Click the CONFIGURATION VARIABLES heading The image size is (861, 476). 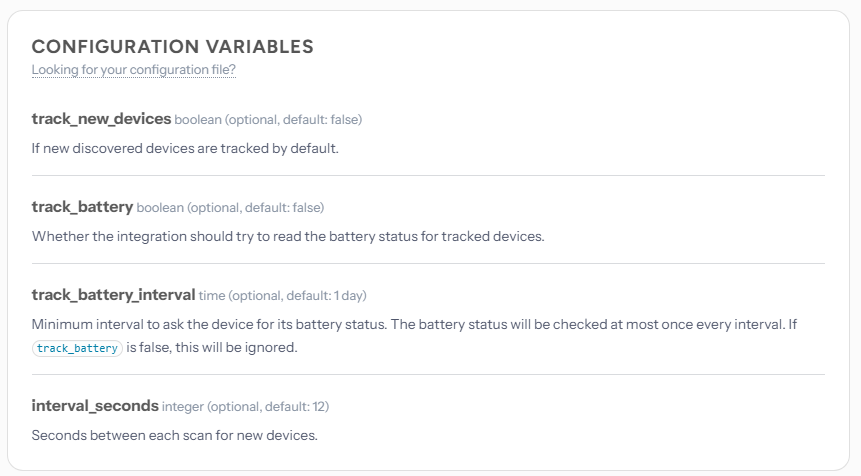coord(172,46)
